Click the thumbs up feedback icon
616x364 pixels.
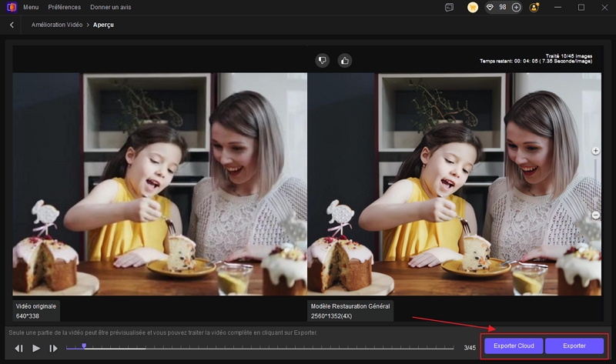point(344,60)
